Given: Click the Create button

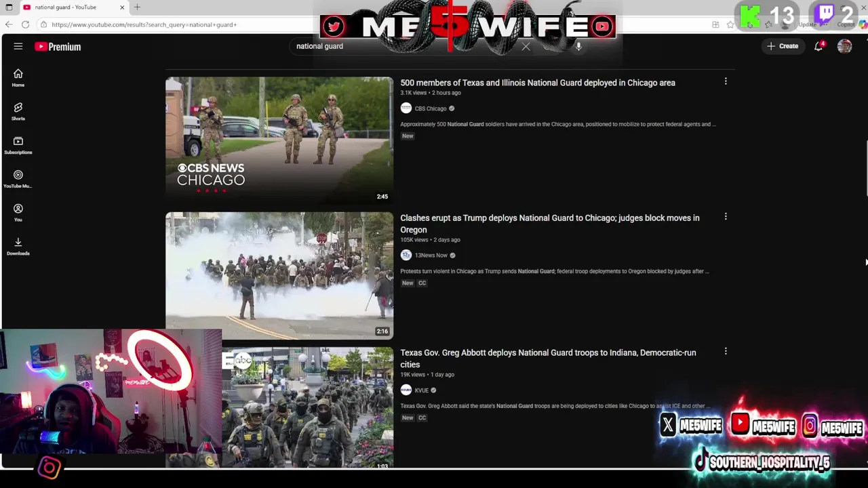Looking at the screenshot, I should (783, 46).
